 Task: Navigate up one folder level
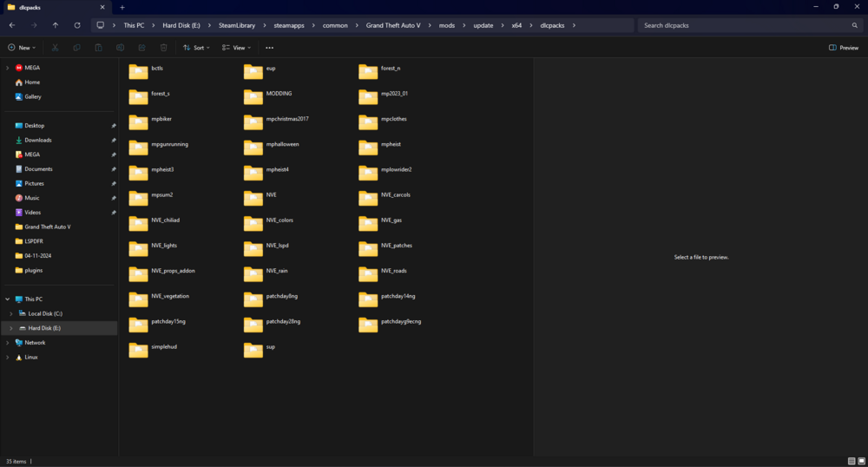point(56,25)
